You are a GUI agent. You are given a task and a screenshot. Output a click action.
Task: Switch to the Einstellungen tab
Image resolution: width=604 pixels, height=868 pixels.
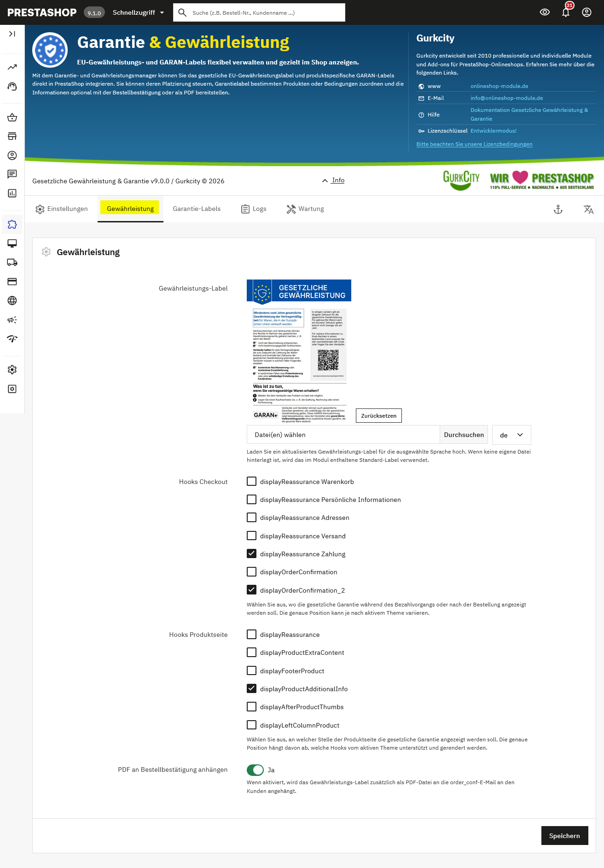tap(62, 209)
